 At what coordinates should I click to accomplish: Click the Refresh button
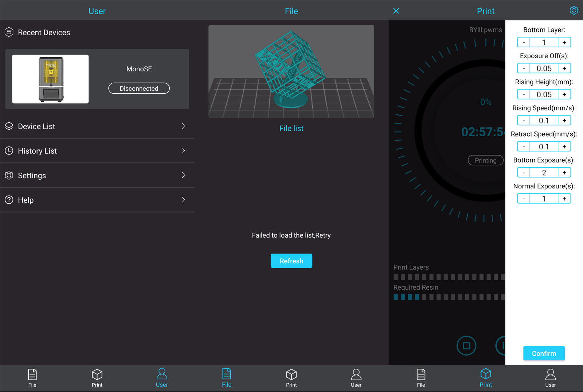[291, 261]
